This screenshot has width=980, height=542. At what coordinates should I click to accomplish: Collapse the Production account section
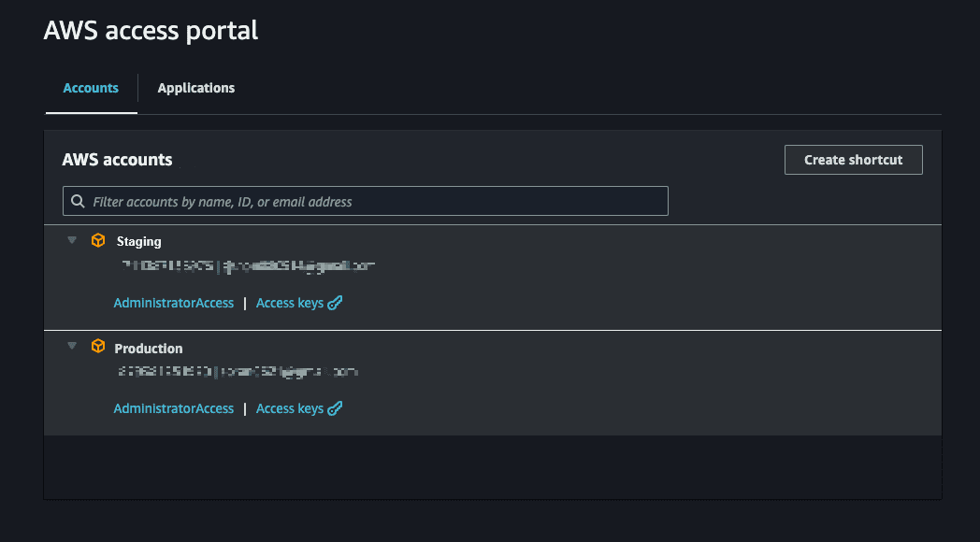[x=72, y=346]
